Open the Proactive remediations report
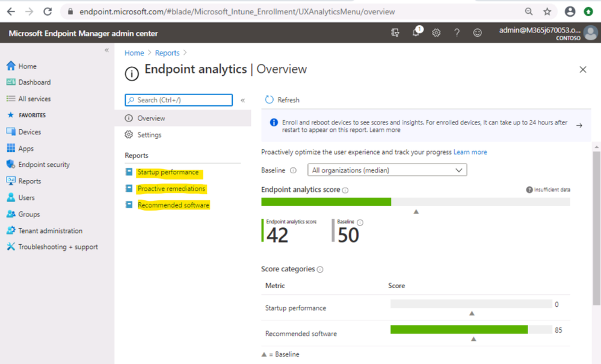Screen dimensions: 601x364 click(171, 188)
